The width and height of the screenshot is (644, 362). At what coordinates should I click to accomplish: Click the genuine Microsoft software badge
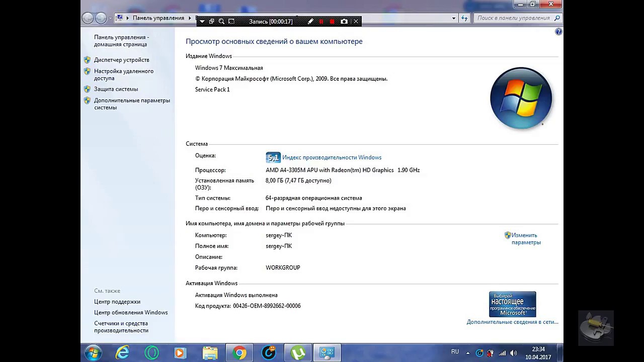pos(512,304)
